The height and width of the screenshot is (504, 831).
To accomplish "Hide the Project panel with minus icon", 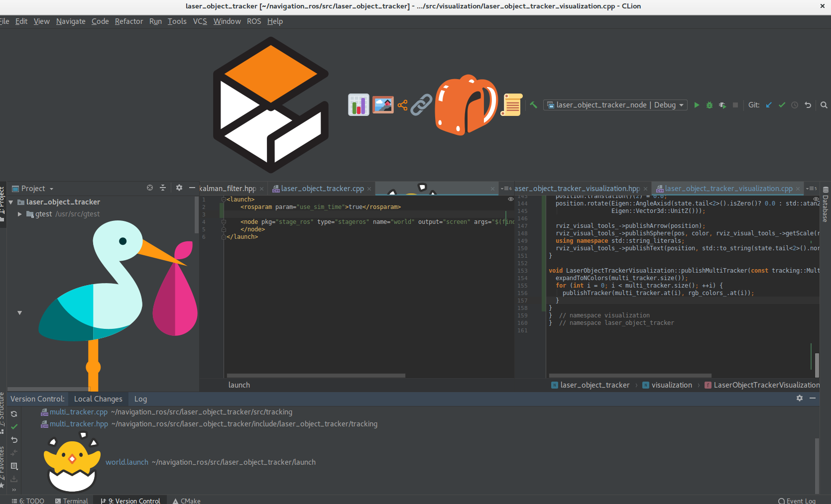I will click(x=192, y=188).
